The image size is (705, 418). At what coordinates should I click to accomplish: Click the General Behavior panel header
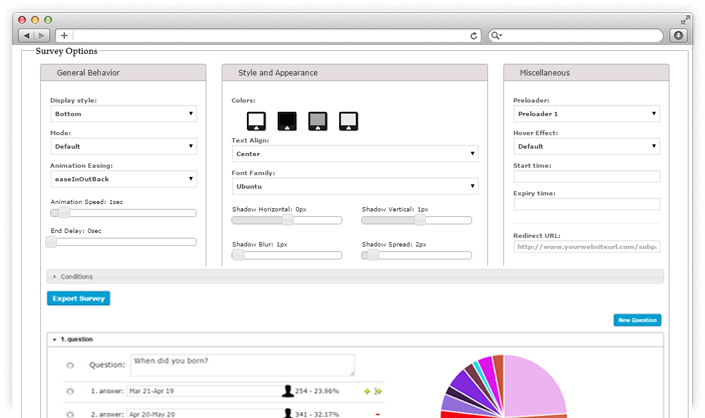[123, 73]
